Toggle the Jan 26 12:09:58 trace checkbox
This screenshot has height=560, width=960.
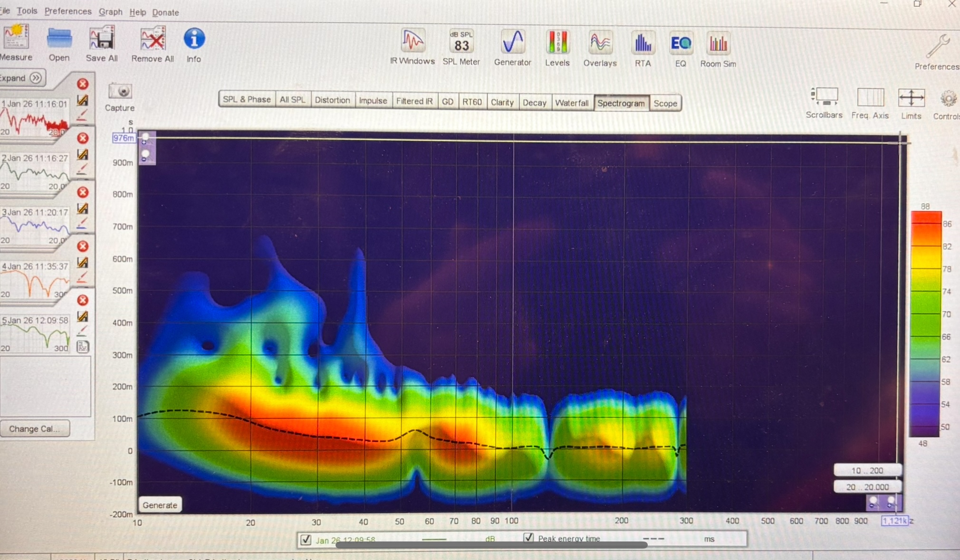[306, 540]
